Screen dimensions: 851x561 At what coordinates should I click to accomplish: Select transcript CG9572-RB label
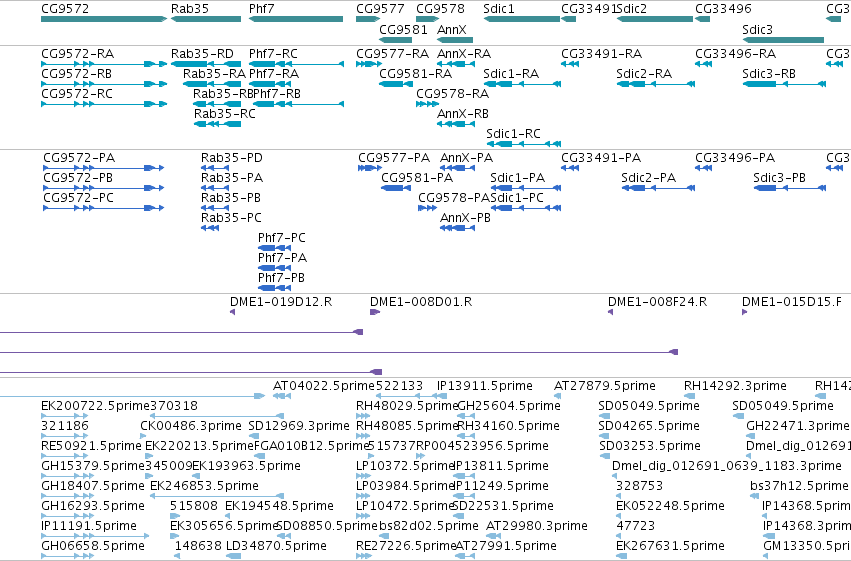point(77,74)
